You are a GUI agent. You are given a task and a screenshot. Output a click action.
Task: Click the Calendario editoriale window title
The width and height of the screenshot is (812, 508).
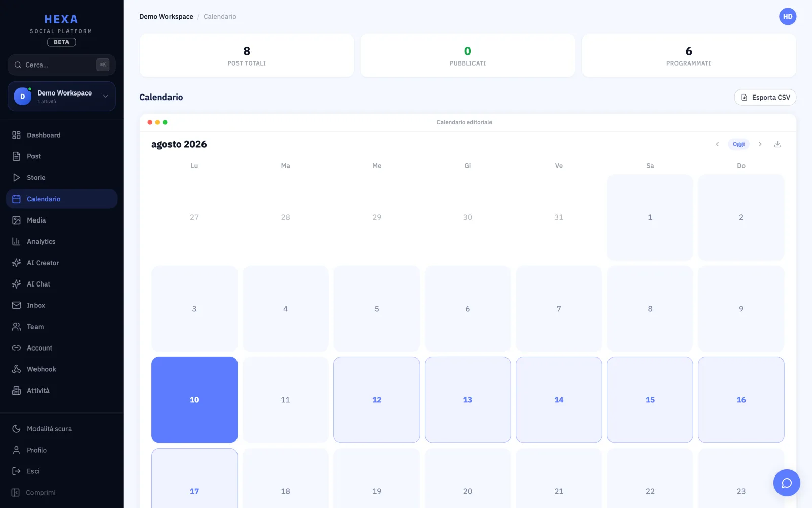point(464,122)
